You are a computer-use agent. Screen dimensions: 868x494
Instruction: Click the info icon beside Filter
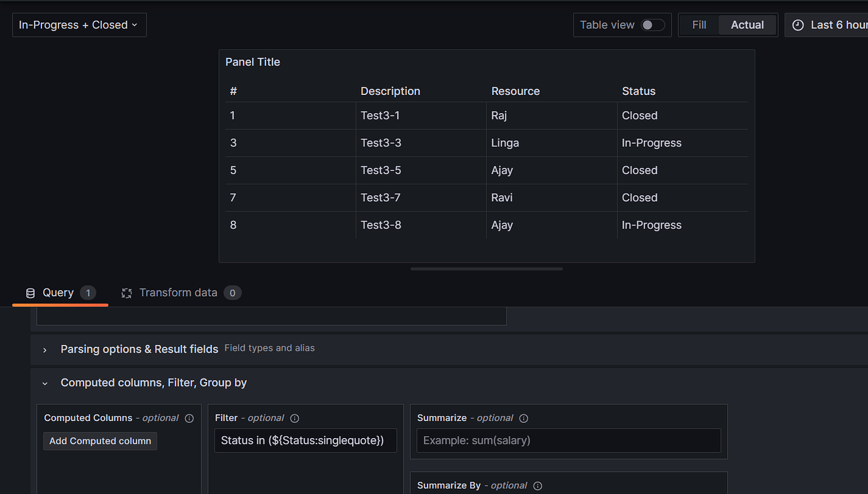coord(294,417)
